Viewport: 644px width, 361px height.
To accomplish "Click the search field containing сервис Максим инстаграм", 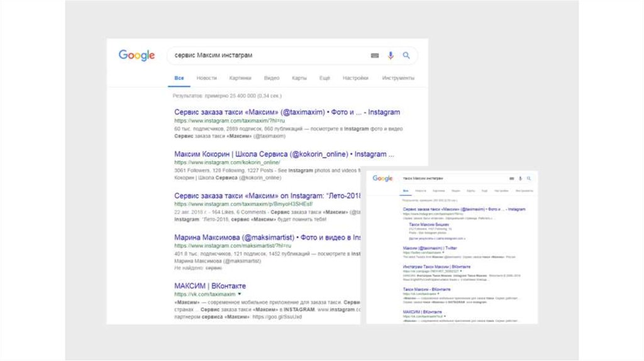I will [x=264, y=55].
